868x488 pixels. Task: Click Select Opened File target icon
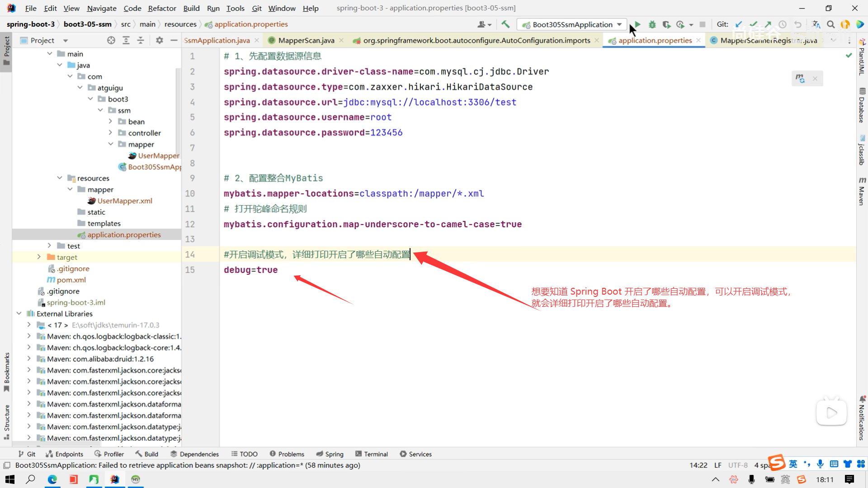point(111,40)
